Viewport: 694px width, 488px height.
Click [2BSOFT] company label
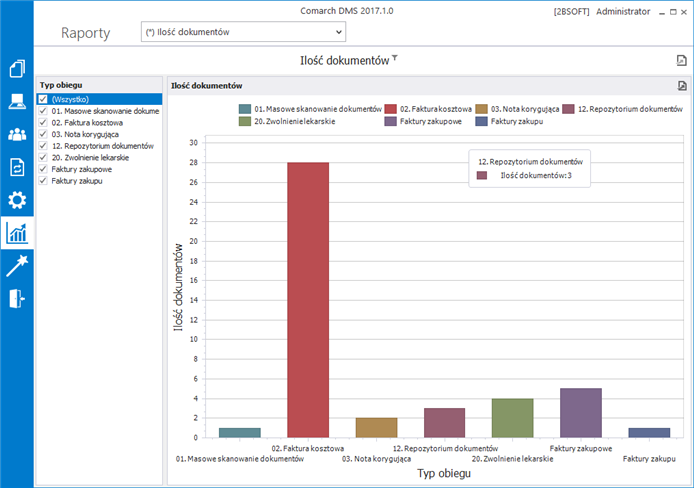(571, 12)
